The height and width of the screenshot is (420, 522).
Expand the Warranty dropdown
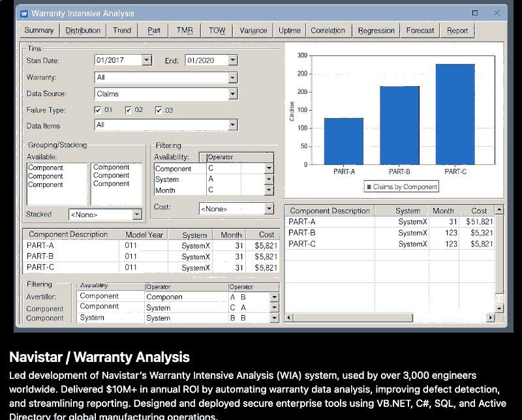233,77
